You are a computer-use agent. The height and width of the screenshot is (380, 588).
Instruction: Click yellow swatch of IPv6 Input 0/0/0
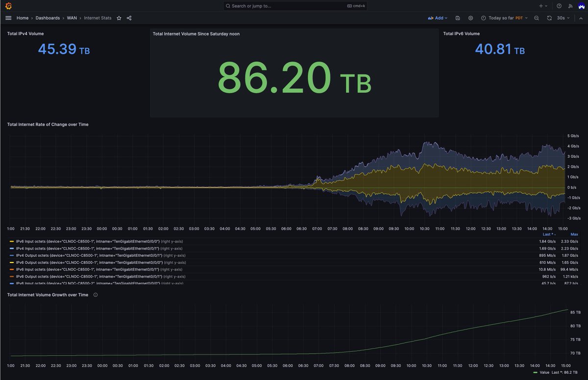click(x=12, y=241)
